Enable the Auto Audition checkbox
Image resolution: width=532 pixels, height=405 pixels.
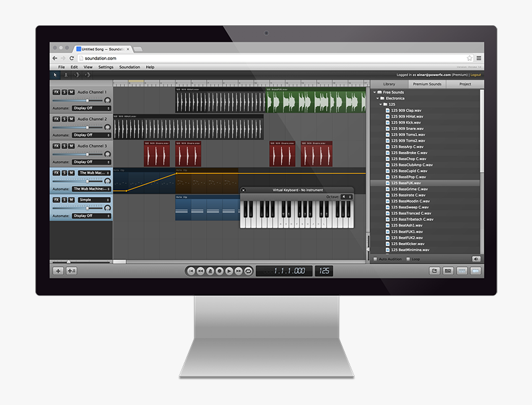click(374, 259)
